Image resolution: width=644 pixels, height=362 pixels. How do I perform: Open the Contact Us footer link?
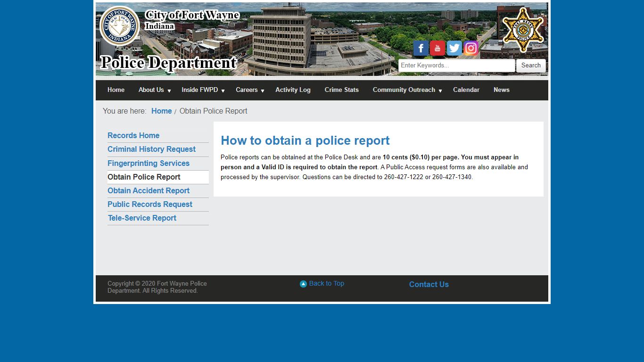click(429, 285)
